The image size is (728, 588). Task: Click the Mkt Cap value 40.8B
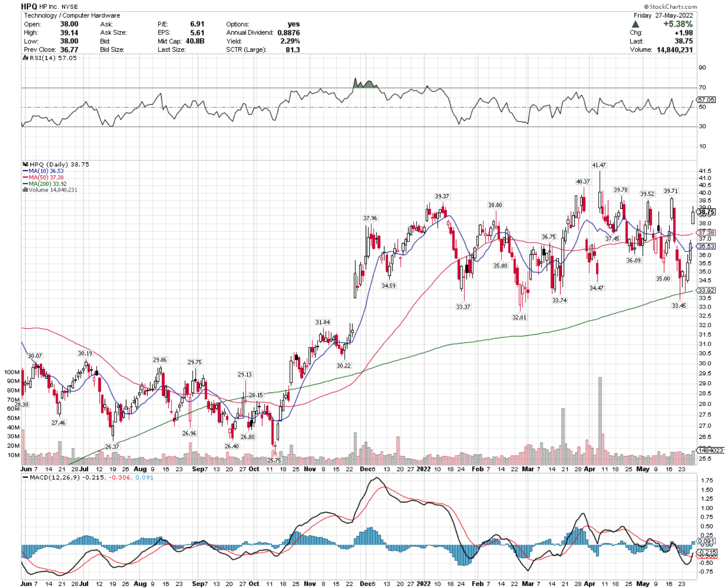(195, 41)
